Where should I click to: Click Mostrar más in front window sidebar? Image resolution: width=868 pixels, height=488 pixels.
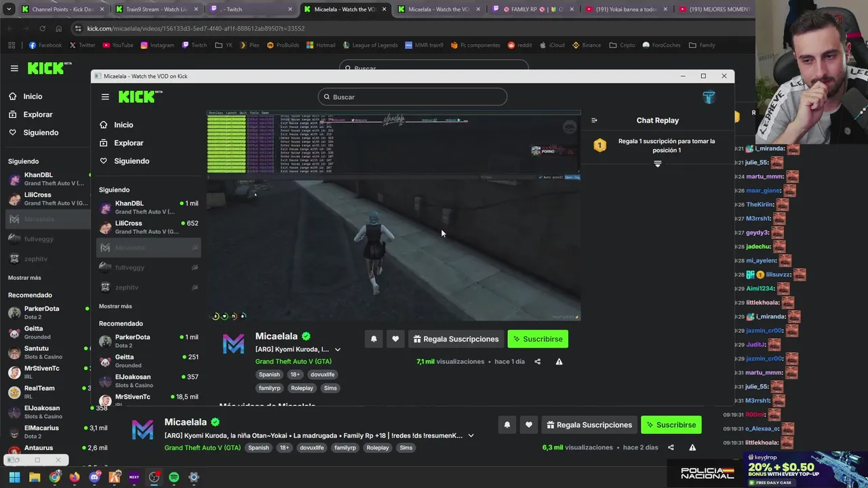115,306
